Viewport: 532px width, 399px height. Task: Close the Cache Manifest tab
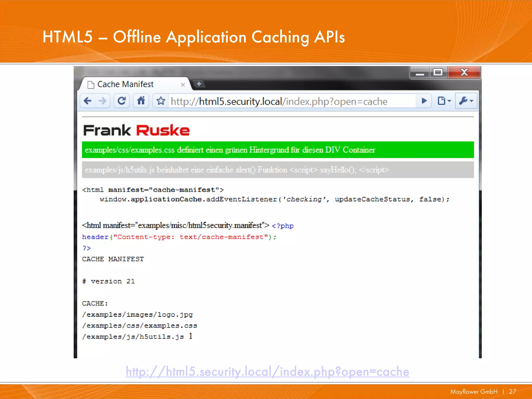click(x=183, y=85)
